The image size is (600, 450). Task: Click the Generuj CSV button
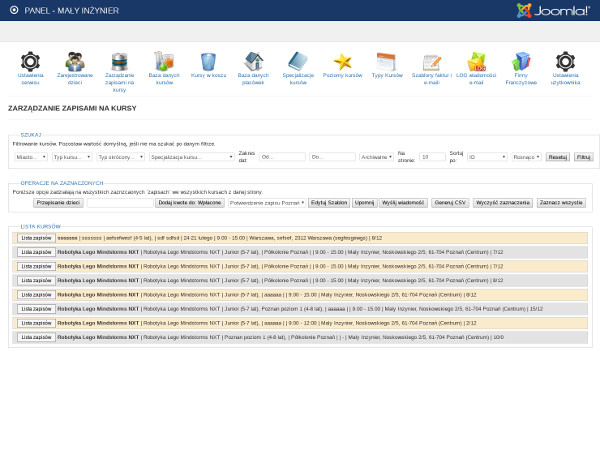[450, 202]
